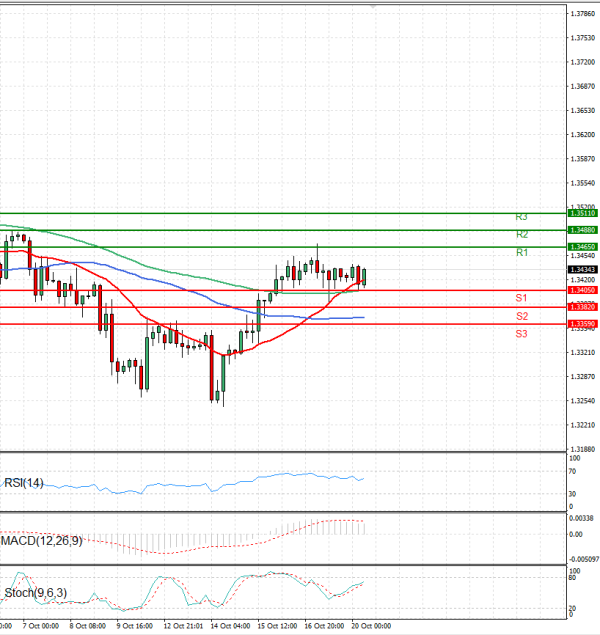Click the S1 support label

521,298
